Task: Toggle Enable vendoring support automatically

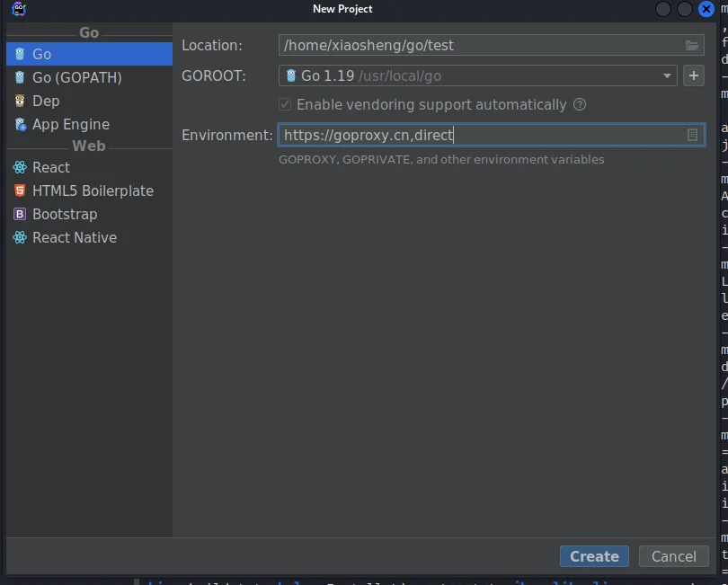Action: (x=285, y=104)
